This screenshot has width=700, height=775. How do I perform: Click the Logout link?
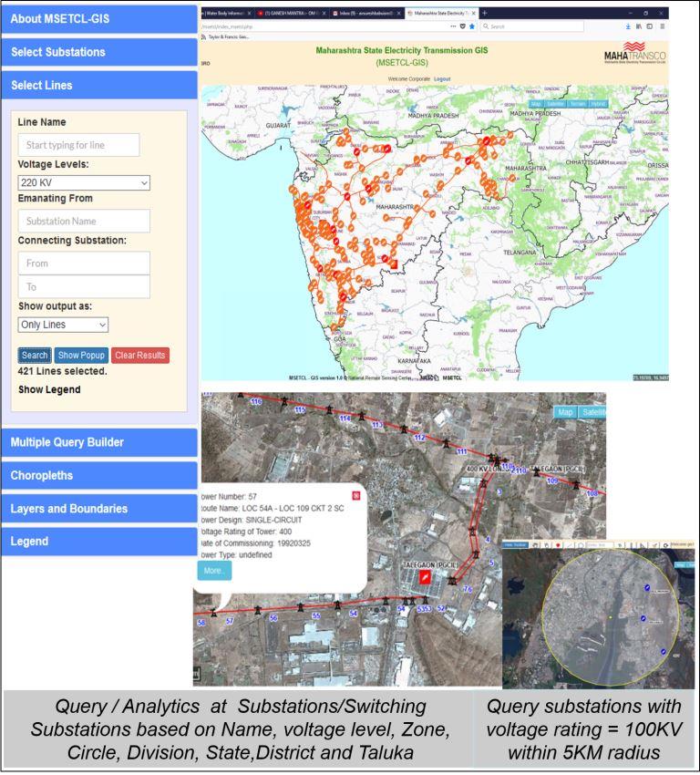coord(442,79)
